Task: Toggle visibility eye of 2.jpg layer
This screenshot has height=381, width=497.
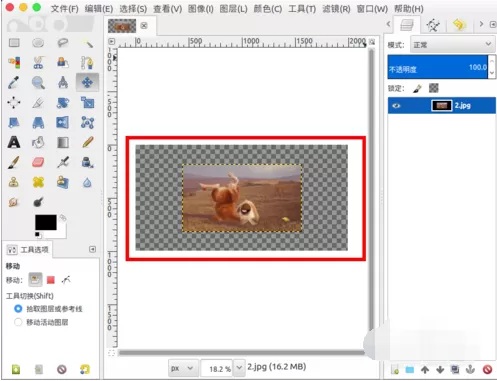Action: [x=396, y=106]
